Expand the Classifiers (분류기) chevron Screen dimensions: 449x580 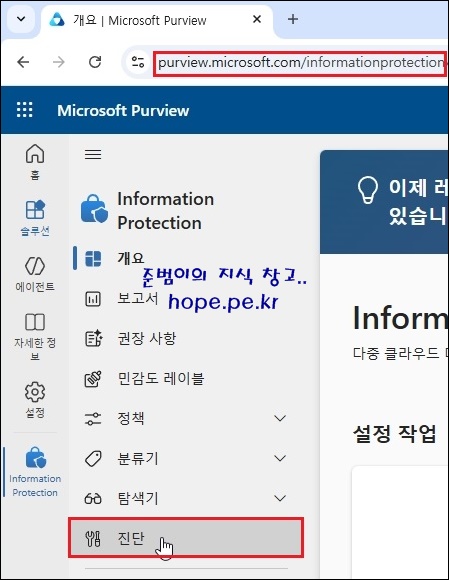click(x=280, y=458)
